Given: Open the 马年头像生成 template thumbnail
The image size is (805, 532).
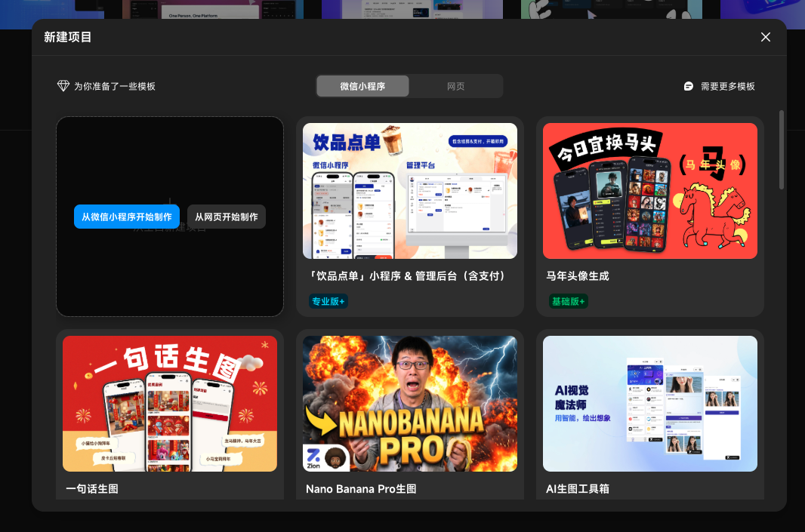Looking at the screenshot, I should click(649, 191).
